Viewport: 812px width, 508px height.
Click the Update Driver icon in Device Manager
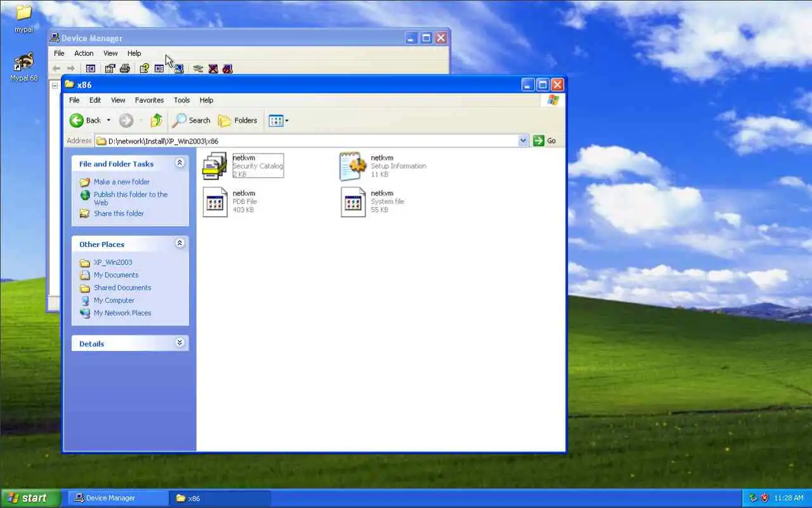pos(198,69)
